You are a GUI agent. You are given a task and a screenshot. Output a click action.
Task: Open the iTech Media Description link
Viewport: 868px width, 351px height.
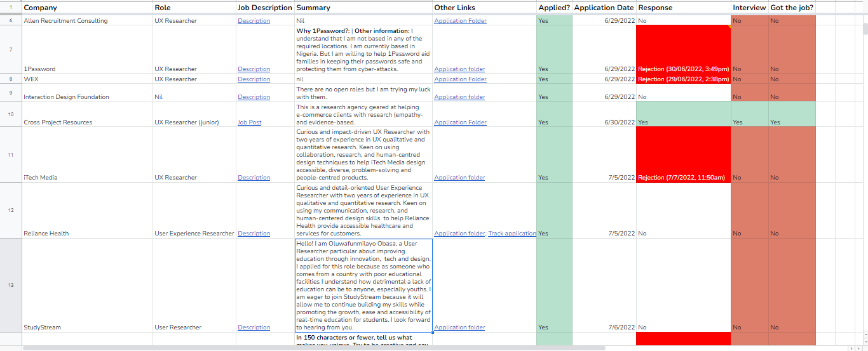[x=254, y=178]
